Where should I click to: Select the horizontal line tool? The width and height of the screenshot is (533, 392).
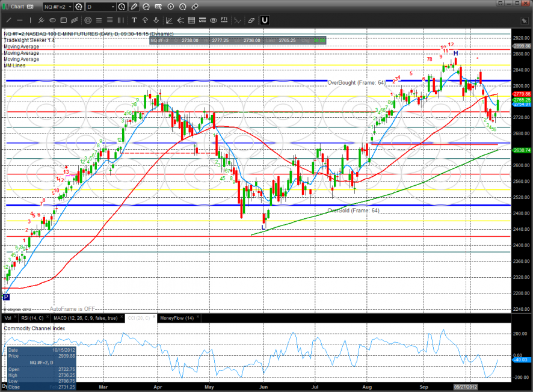[x=20, y=20]
